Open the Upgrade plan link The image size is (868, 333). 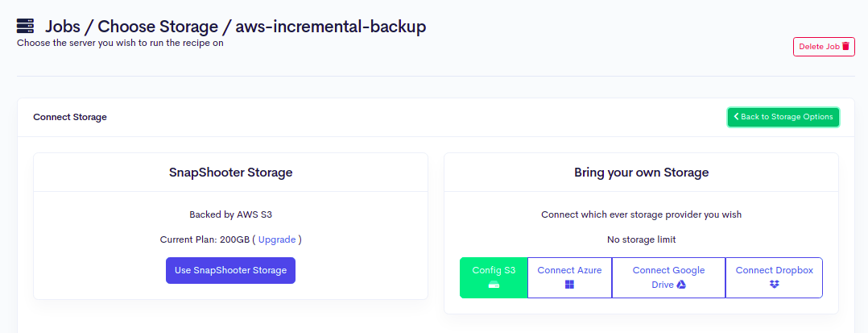(x=277, y=240)
